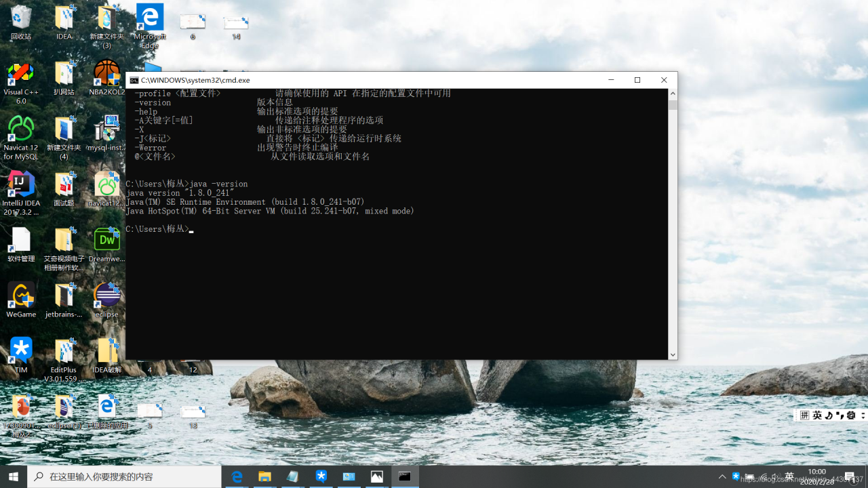Viewport: 868px width, 488px height.
Task: Open eclipse (1) folder on desktop
Action: pyautogui.click(x=64, y=411)
